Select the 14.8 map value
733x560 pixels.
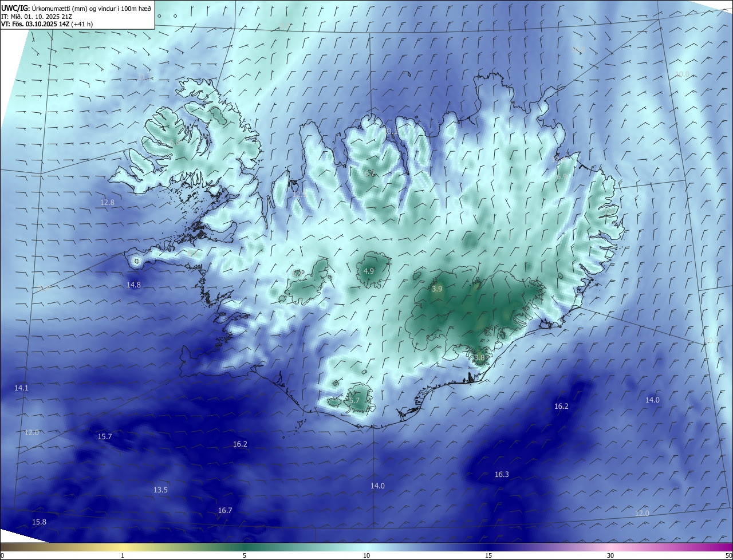pos(133,285)
